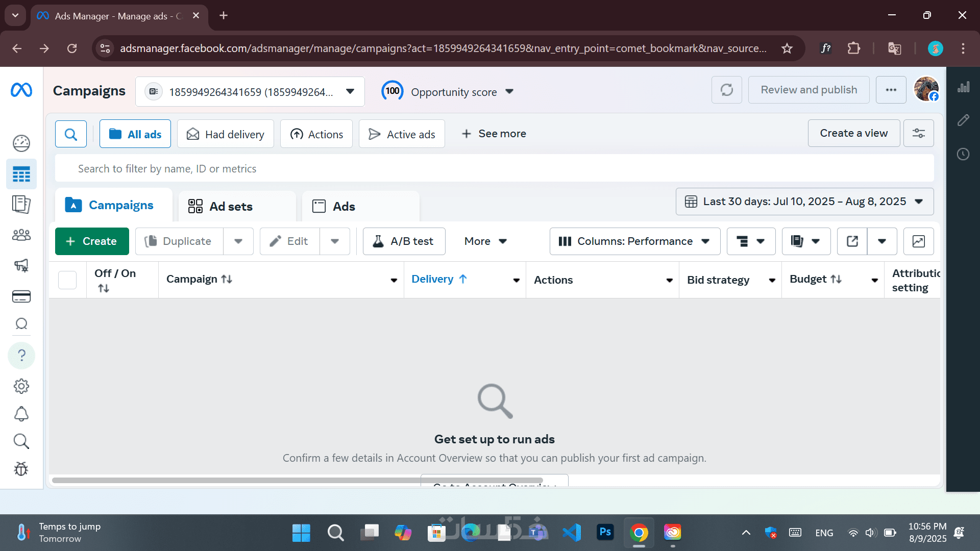Click the Help question mark icon
The image size is (980, 551).
click(21, 355)
